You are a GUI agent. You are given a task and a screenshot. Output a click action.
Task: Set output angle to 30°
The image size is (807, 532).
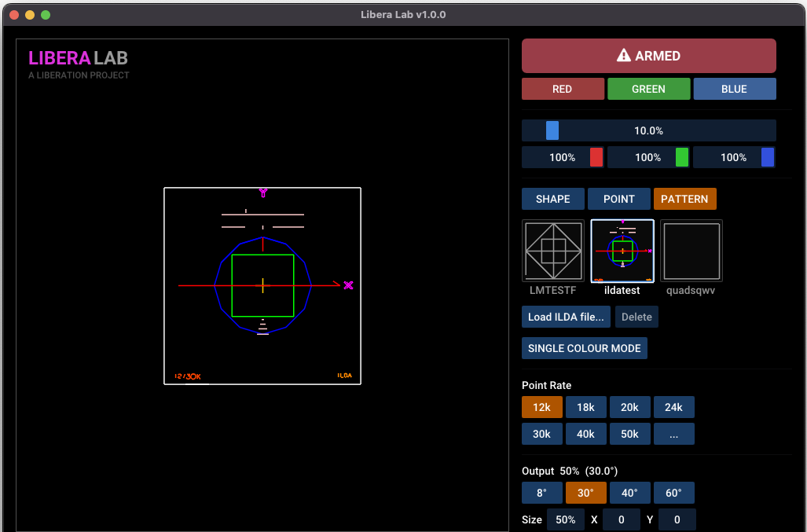pos(585,493)
